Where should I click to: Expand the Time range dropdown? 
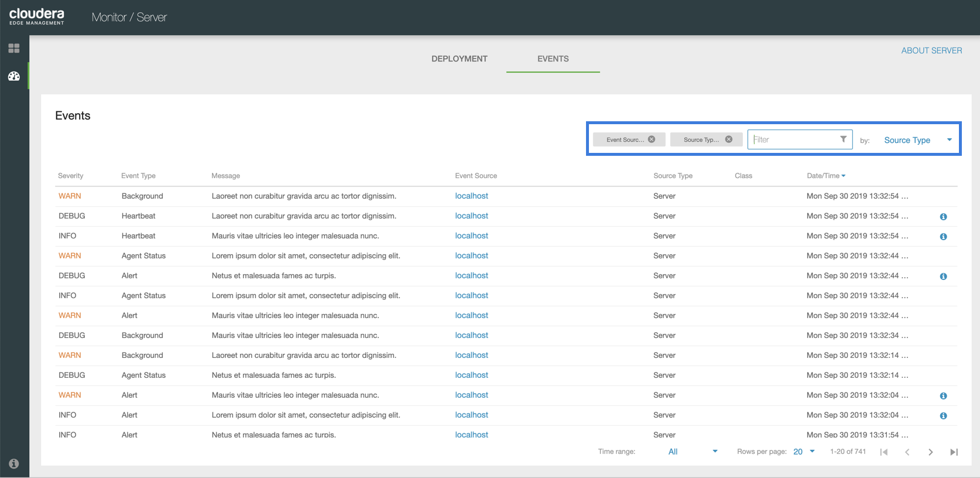693,452
